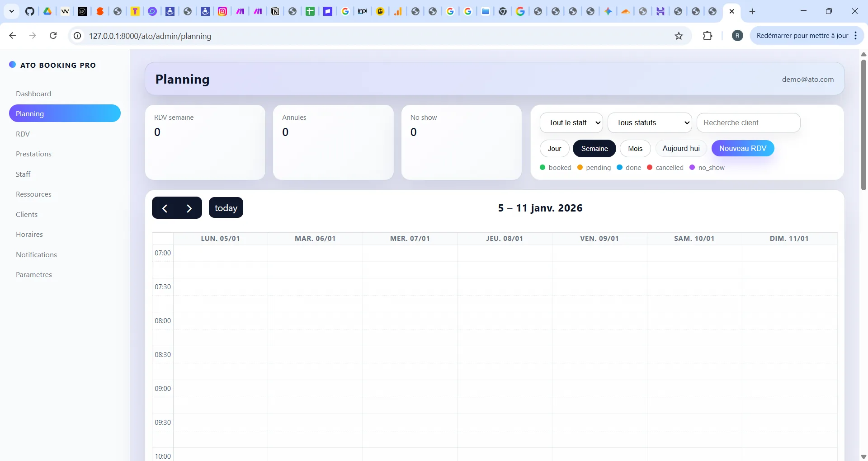Switch planning view to Mois
This screenshot has height=461, width=868.
tap(635, 148)
